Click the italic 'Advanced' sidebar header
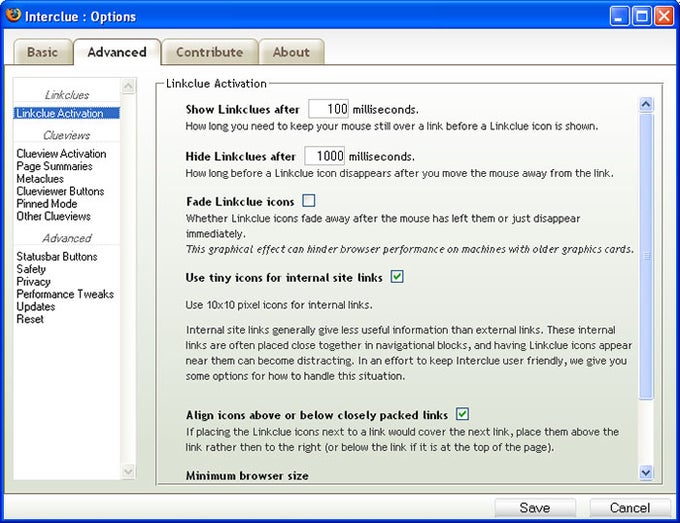The height and width of the screenshot is (523, 680). click(x=67, y=239)
